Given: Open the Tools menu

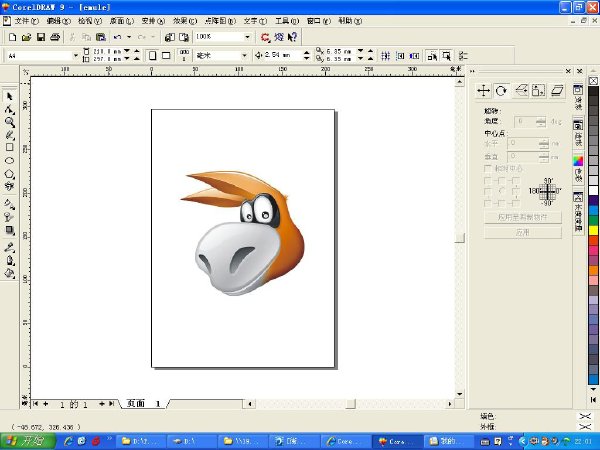Looking at the screenshot, I should (x=287, y=21).
